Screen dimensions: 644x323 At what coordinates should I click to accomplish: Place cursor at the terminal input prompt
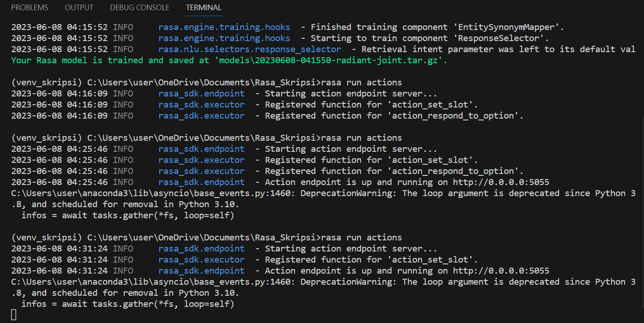tap(14, 314)
